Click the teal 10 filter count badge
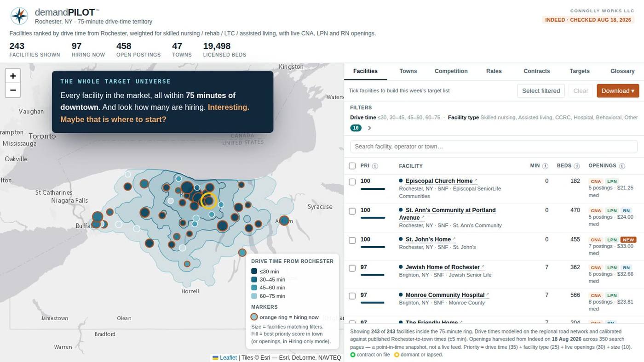 (356, 128)
